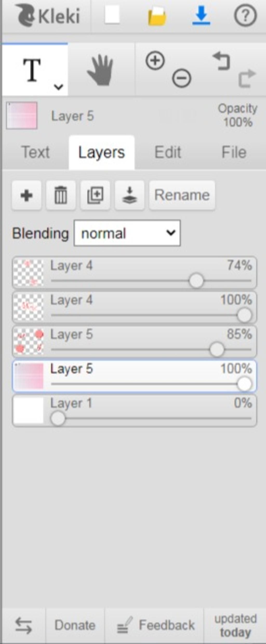The image size is (266, 644).
Task: Open the yellow folder import icon
Action: pos(157,16)
